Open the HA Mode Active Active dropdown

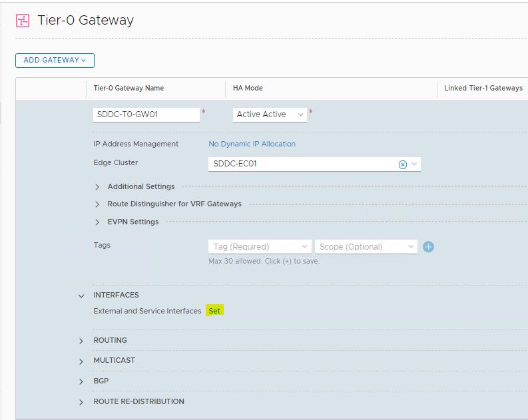(x=270, y=114)
